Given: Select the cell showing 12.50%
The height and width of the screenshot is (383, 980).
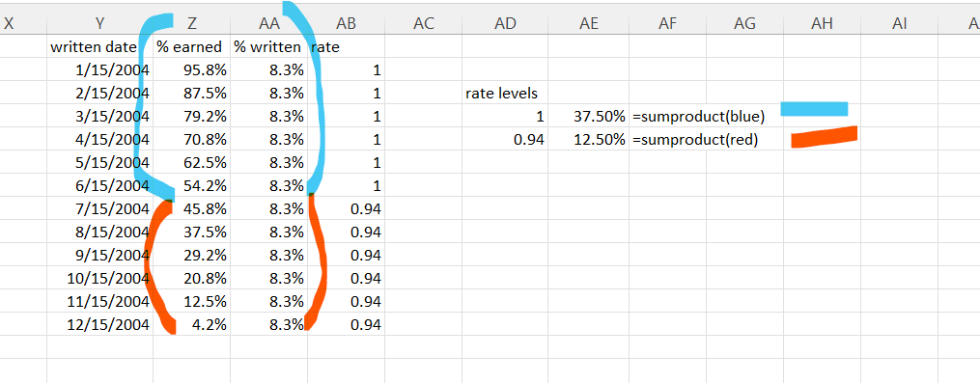Looking at the screenshot, I should [x=589, y=139].
